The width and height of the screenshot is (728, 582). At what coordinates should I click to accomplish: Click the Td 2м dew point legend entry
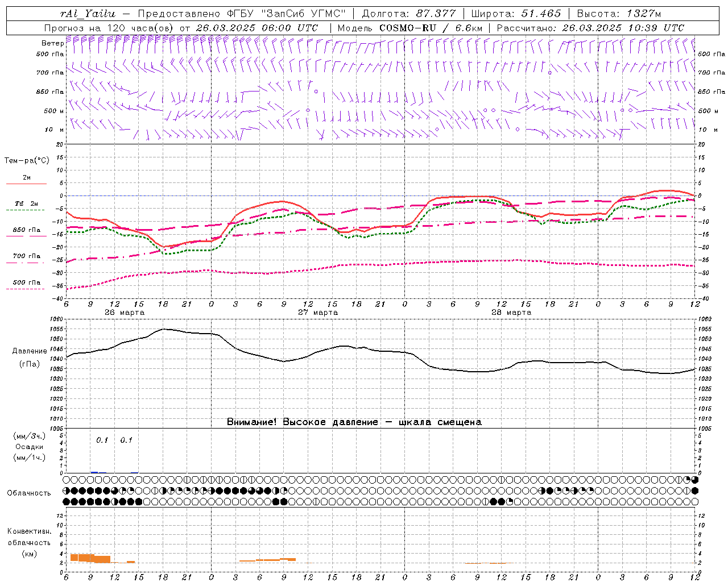[x=27, y=203]
